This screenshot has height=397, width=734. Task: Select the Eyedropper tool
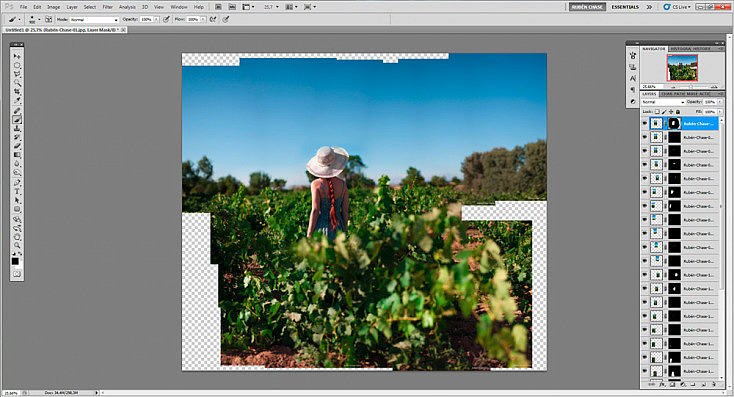[17, 101]
